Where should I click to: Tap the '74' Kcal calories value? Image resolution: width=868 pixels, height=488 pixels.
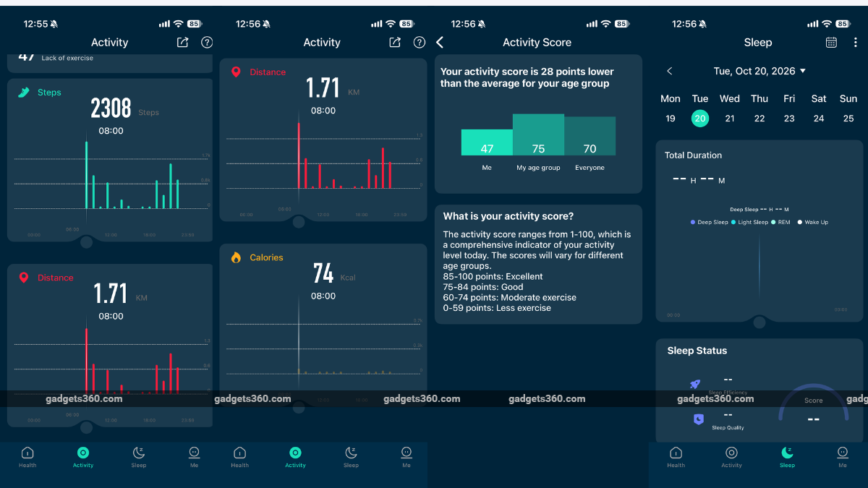tap(323, 273)
